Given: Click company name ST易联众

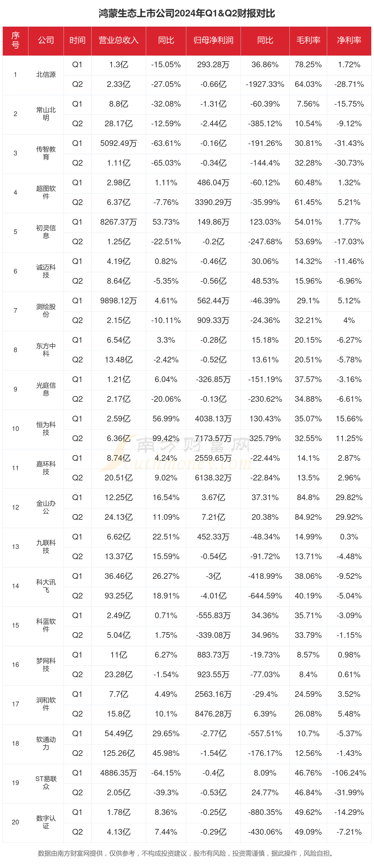Looking at the screenshot, I should click(x=46, y=782).
